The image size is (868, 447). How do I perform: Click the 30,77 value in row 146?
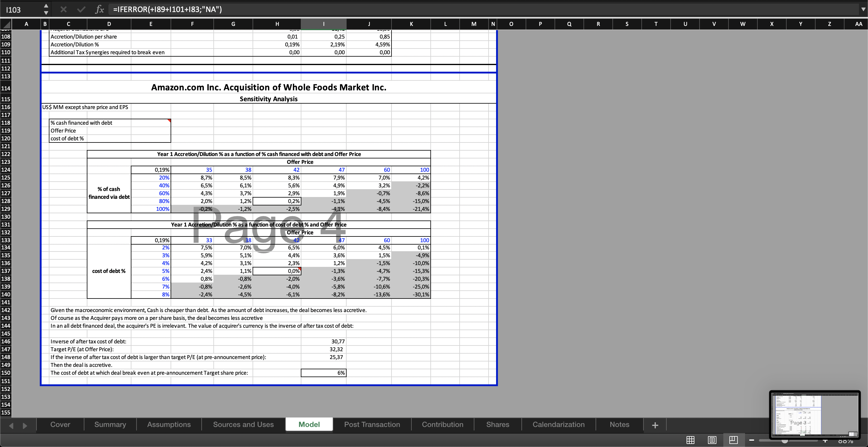338,342
